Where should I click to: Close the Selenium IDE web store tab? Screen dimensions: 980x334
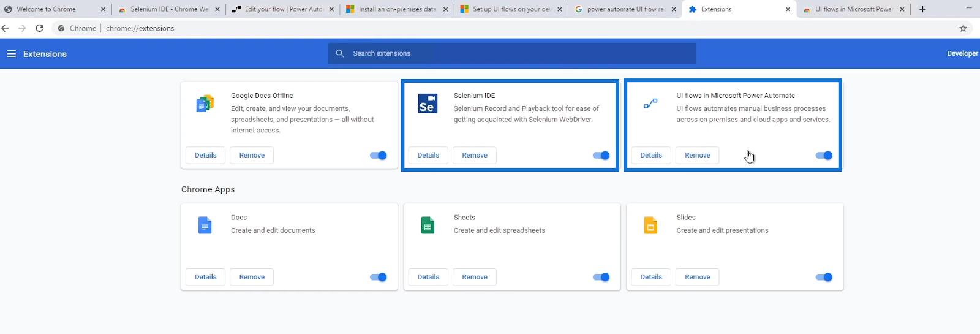pos(217,9)
